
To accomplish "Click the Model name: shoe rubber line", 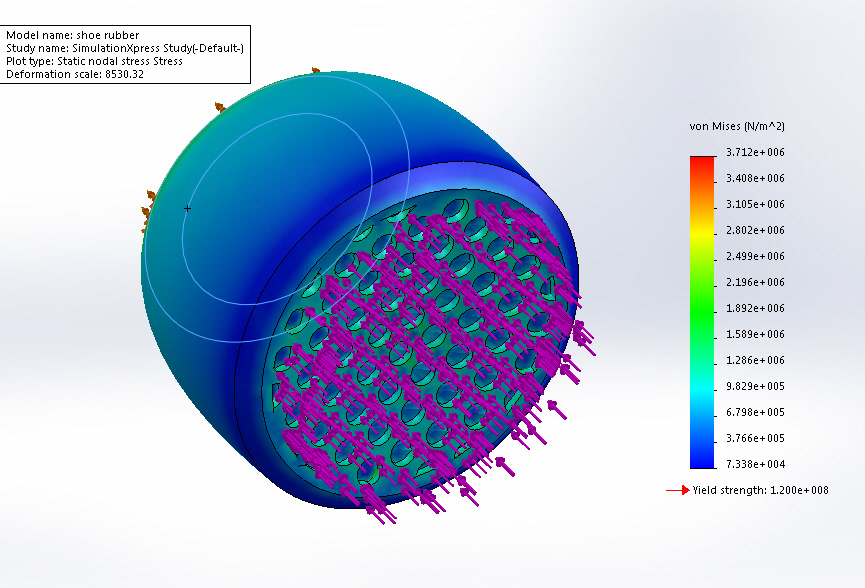I will [73, 35].
